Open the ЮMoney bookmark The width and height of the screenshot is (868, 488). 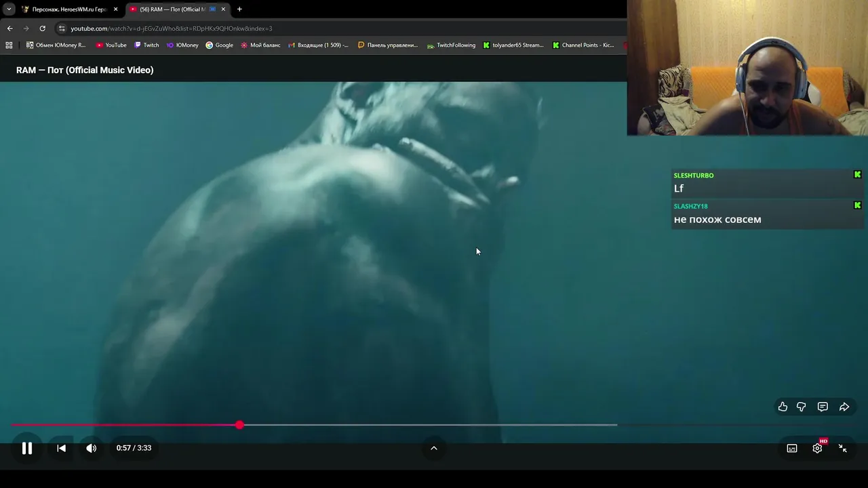point(182,45)
